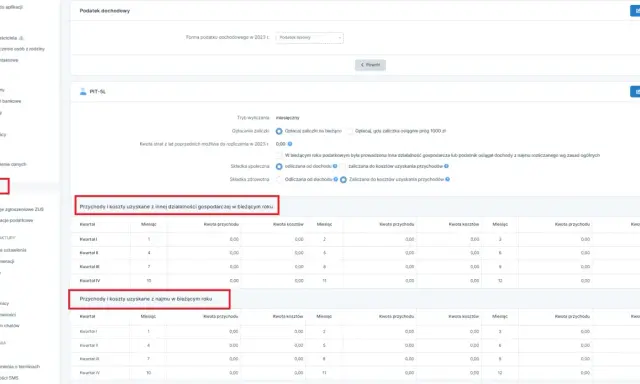Viewport: 640px width, 384px height.
Task: Open sidebar item ending in 'podatkowe'
Action: 16,220
